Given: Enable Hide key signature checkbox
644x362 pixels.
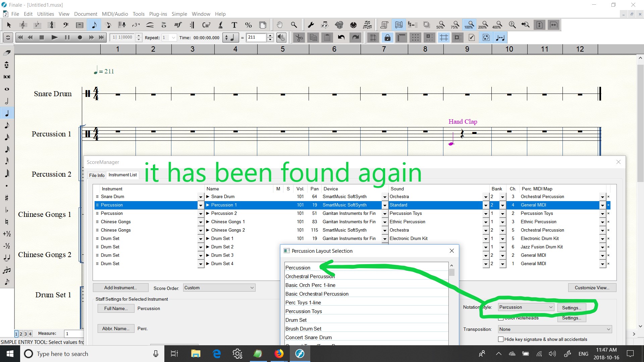Looking at the screenshot, I should coord(501,339).
